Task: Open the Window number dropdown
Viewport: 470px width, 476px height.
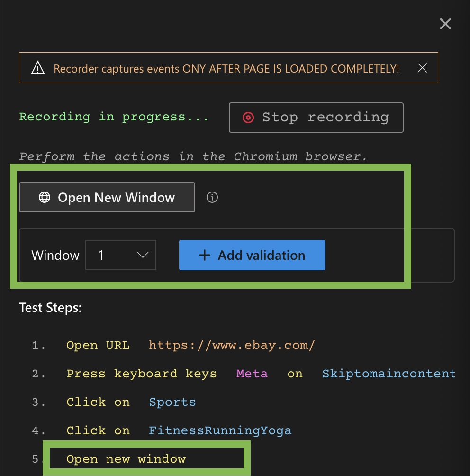Action: [121, 255]
